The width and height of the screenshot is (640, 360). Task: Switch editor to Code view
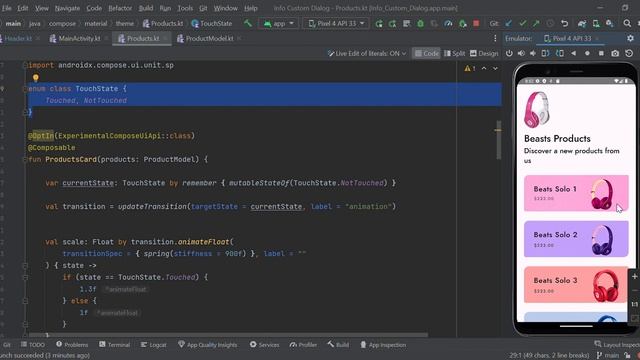coord(427,53)
